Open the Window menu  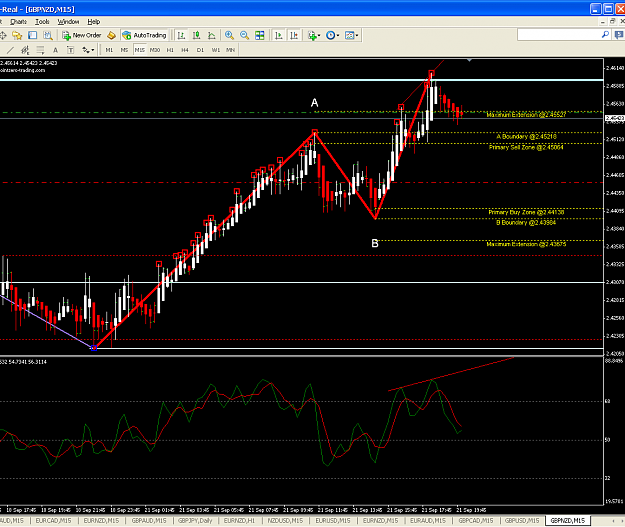68,22
